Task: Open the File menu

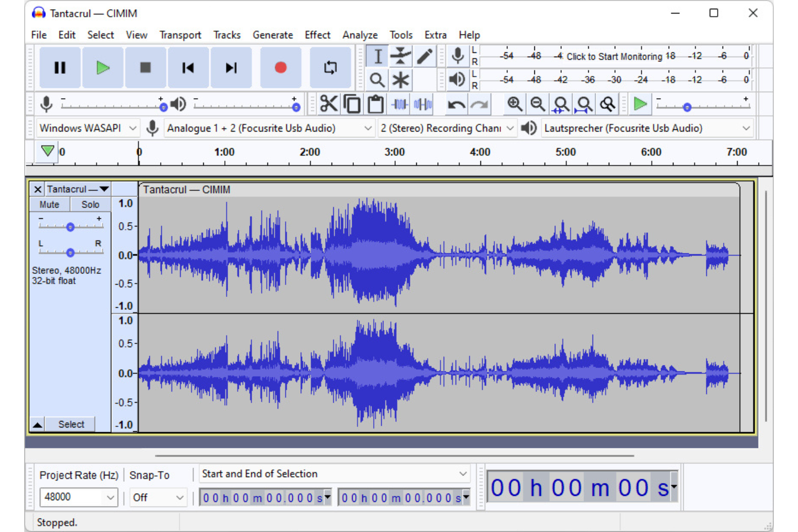Action: pyautogui.click(x=39, y=35)
